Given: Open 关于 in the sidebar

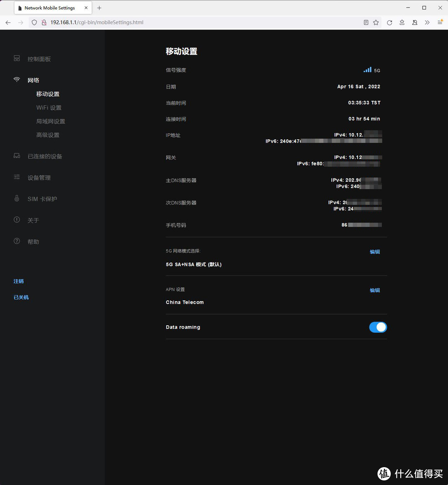Looking at the screenshot, I should [x=33, y=221].
